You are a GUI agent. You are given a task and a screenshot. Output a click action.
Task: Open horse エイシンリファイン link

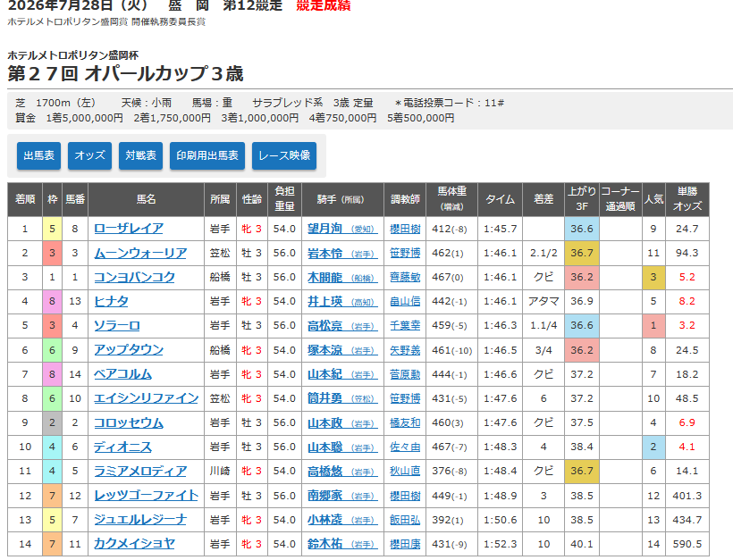(147, 398)
